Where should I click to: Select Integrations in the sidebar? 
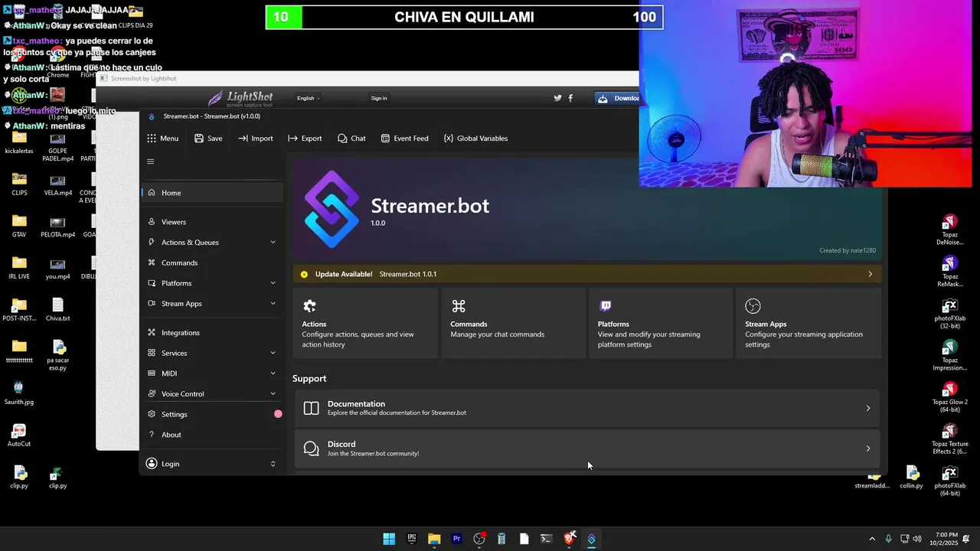[212, 333]
